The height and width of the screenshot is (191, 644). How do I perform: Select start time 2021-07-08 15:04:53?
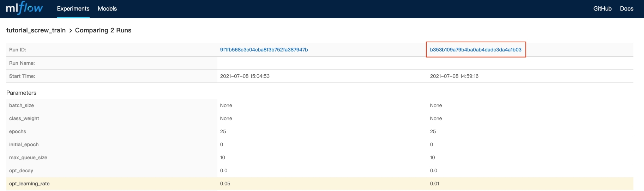(245, 76)
